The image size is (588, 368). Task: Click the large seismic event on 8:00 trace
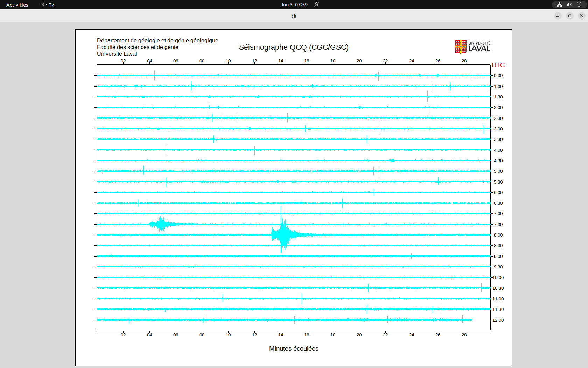click(x=282, y=234)
